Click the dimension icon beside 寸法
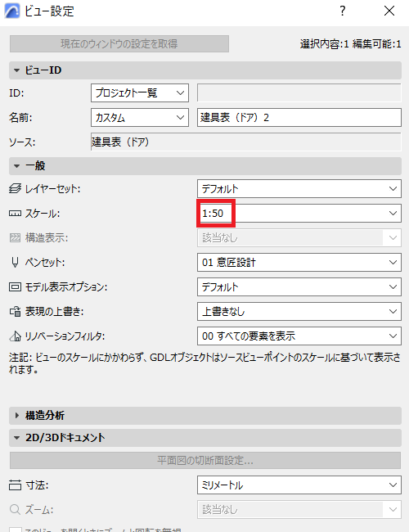This screenshot has width=409, height=532. [15, 485]
